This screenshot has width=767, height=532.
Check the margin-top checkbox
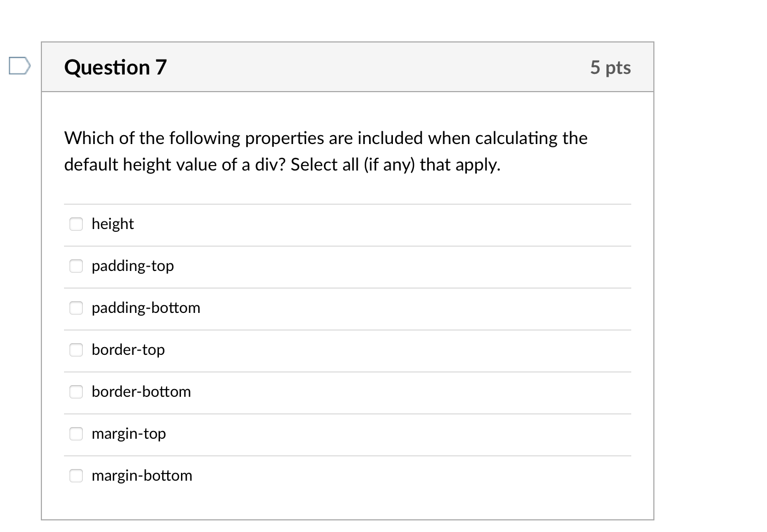(76, 434)
